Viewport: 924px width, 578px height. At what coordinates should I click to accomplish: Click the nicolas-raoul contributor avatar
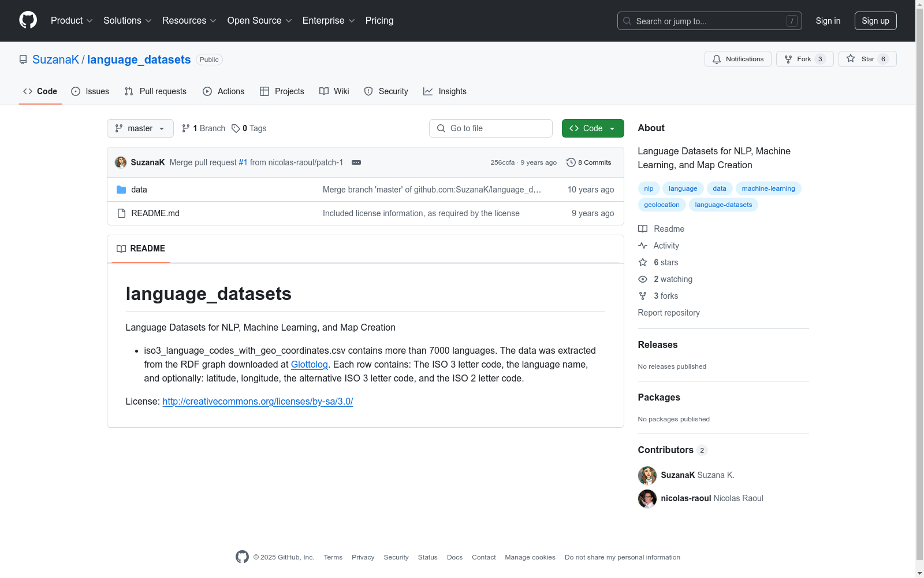647,498
